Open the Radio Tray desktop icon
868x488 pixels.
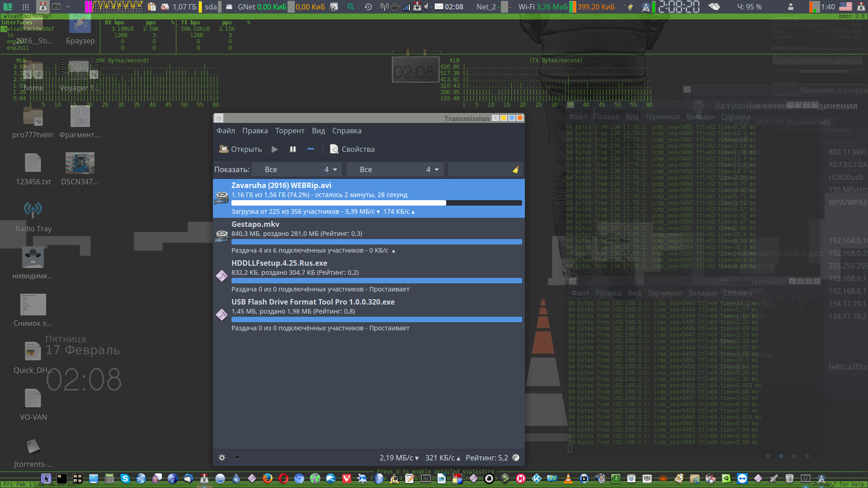point(33,209)
